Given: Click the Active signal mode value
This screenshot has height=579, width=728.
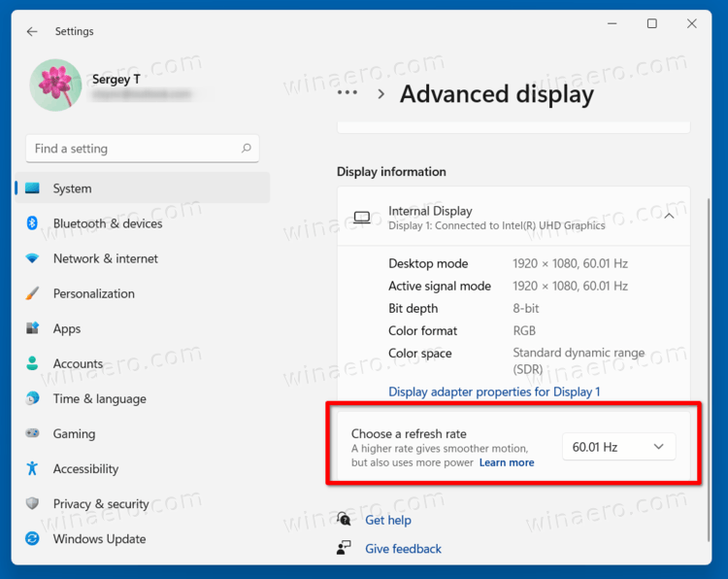Looking at the screenshot, I should pyautogui.click(x=570, y=287).
